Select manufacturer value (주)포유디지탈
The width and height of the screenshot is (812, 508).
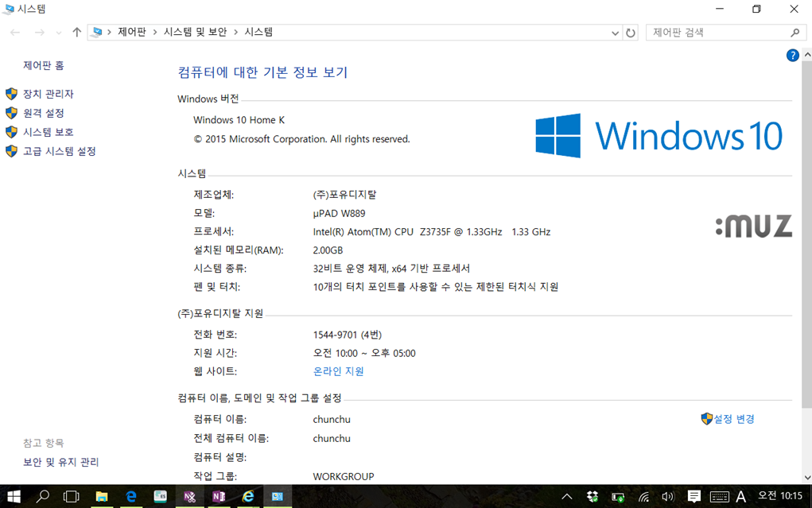pyautogui.click(x=344, y=195)
